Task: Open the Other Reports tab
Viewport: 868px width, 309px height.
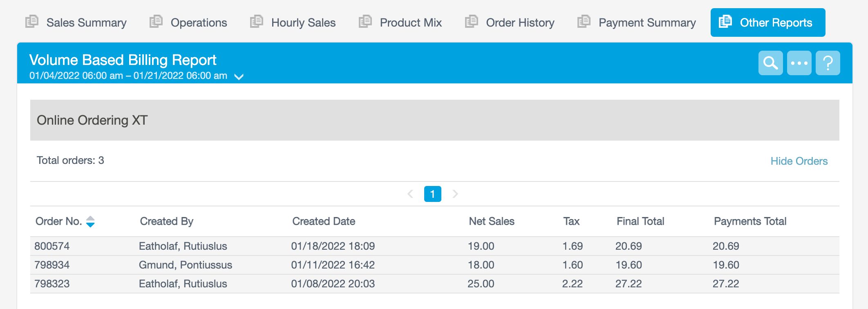Action: [x=767, y=22]
